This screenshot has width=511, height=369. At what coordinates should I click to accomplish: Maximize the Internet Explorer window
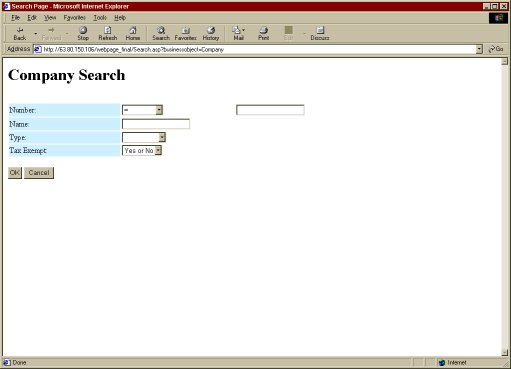click(495, 6)
